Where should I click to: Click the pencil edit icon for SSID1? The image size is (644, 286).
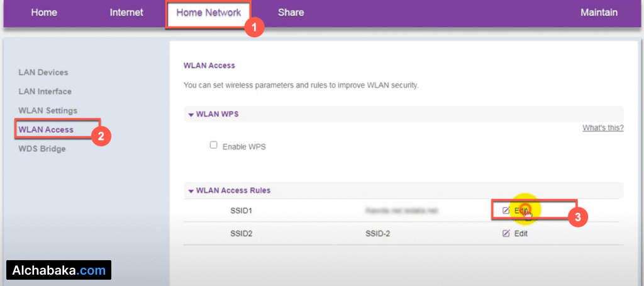click(x=506, y=210)
